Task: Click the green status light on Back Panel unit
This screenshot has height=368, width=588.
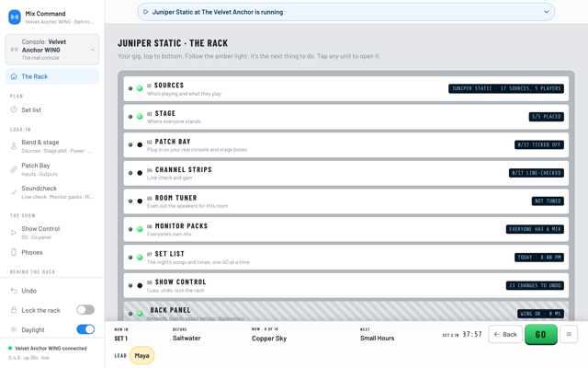Action: click(140, 314)
